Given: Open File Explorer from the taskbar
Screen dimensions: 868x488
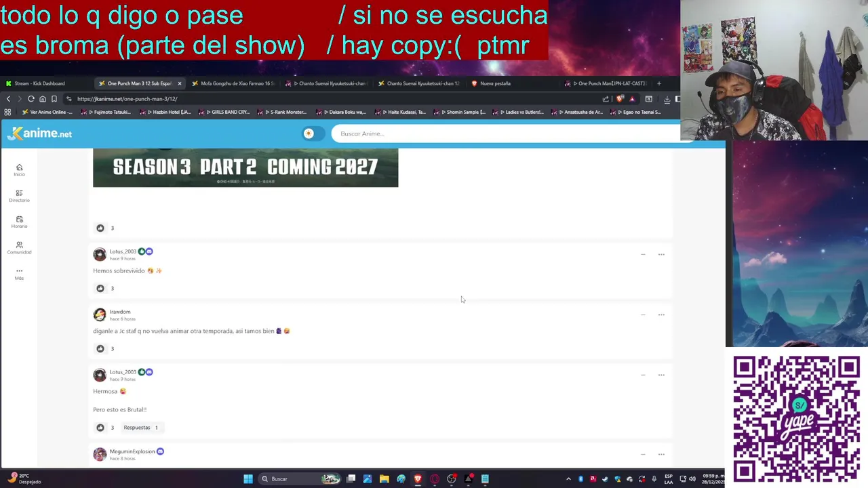Looking at the screenshot, I should point(384,479).
